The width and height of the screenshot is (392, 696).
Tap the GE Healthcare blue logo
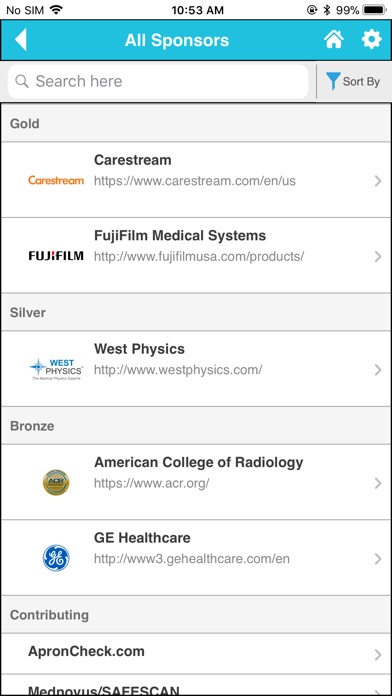[x=56, y=558]
